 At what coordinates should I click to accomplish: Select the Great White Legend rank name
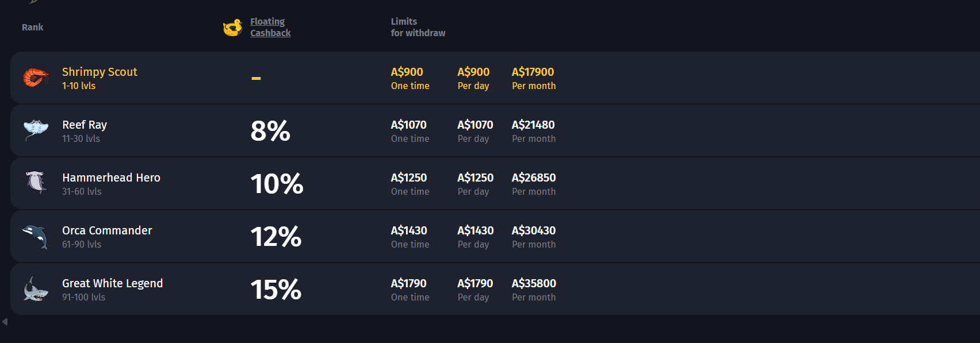112,283
